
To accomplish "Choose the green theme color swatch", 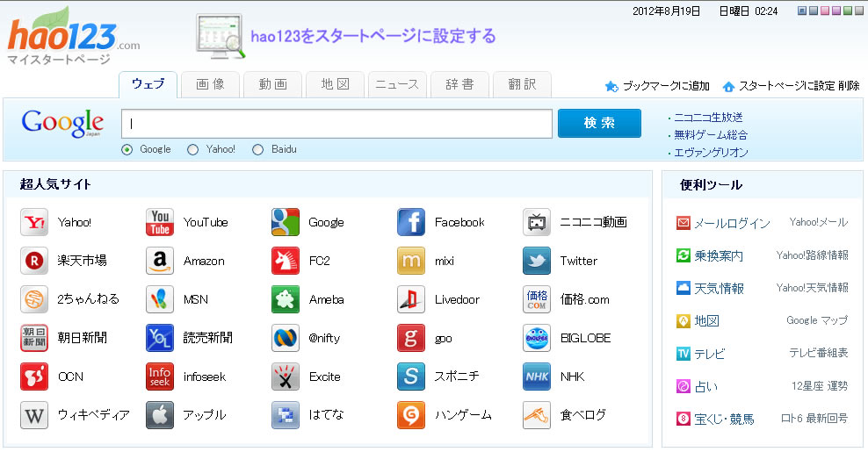I will 848,11.
